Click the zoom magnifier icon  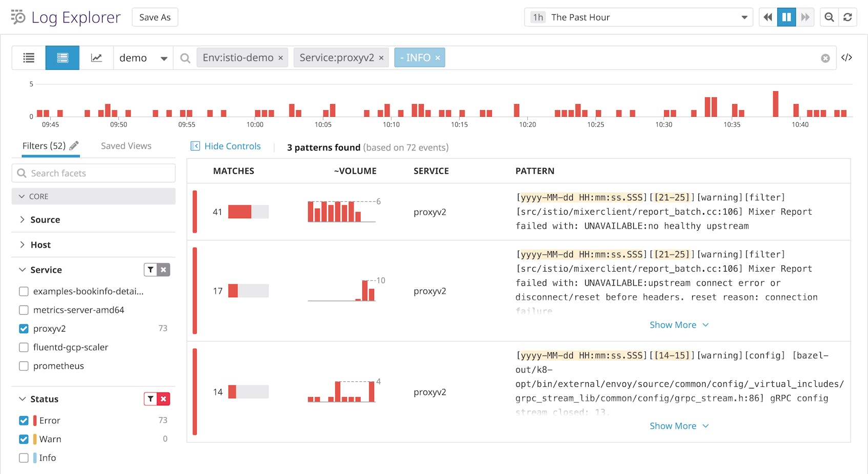pyautogui.click(x=829, y=17)
